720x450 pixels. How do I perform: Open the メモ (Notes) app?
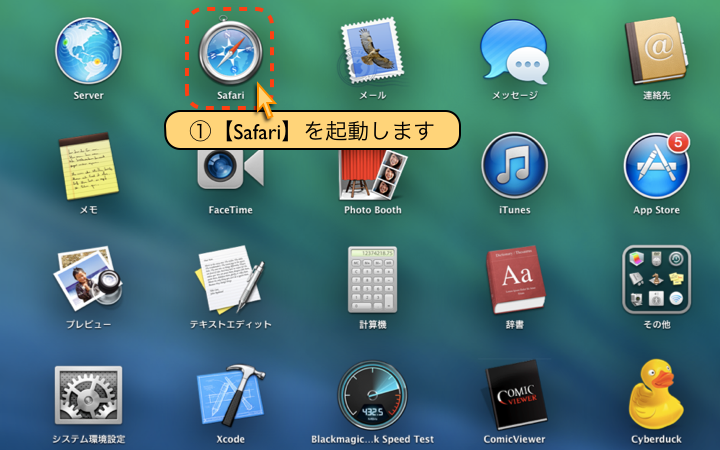point(88,166)
